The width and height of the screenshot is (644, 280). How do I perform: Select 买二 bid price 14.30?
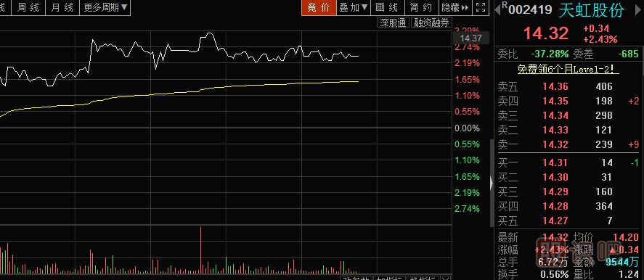pos(555,177)
